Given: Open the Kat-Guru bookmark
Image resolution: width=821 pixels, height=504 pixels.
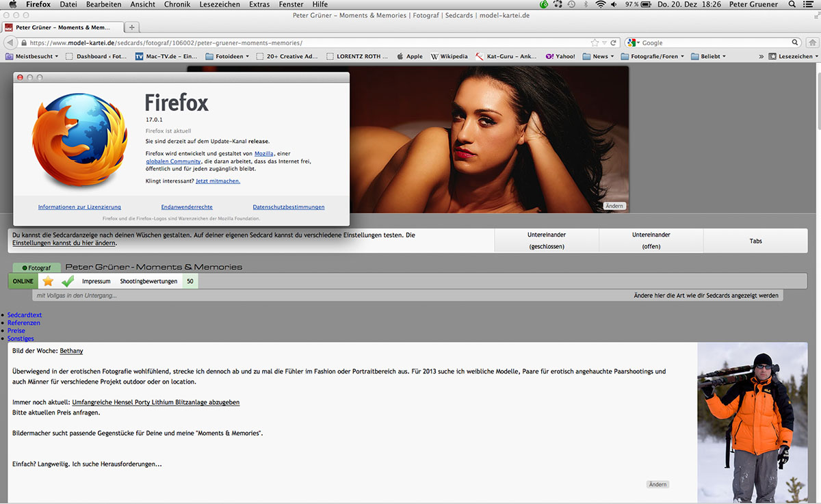Looking at the screenshot, I should (x=506, y=56).
